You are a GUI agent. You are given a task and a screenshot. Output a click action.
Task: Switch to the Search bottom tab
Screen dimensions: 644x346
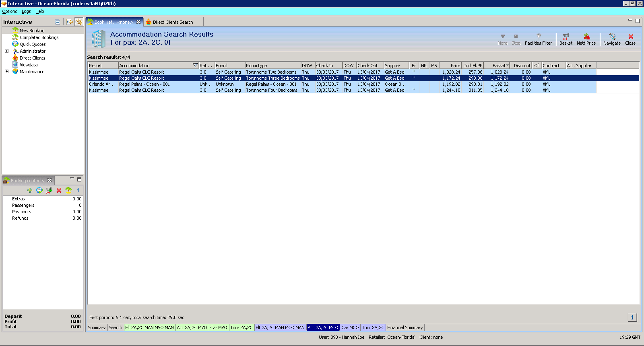coord(116,328)
